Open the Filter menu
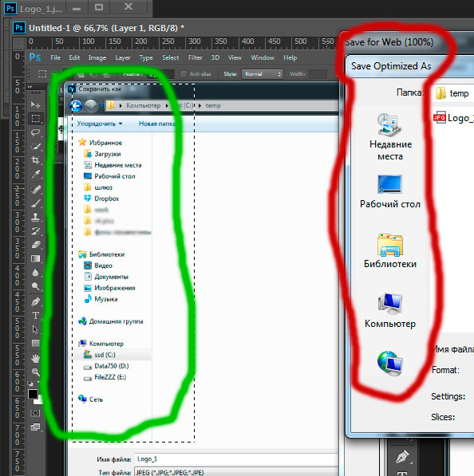The height and width of the screenshot is (476, 474). (195, 57)
